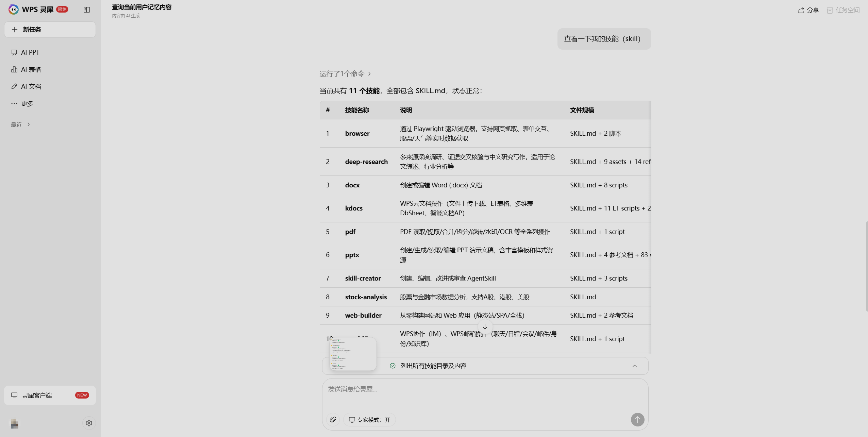Open settings with the gear icon

point(89,423)
